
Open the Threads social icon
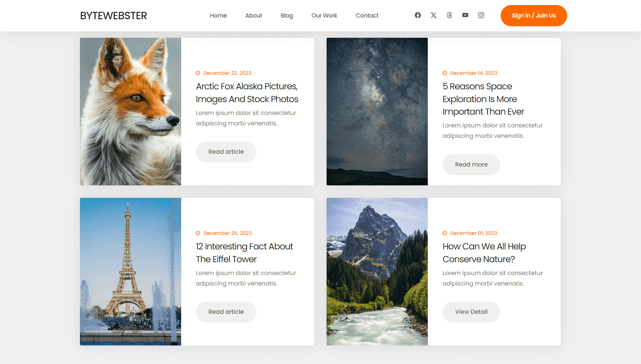tap(449, 15)
